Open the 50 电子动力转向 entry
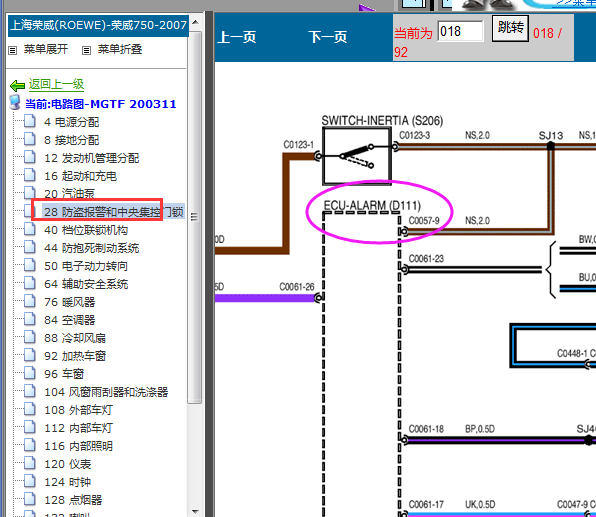 [x=86, y=266]
